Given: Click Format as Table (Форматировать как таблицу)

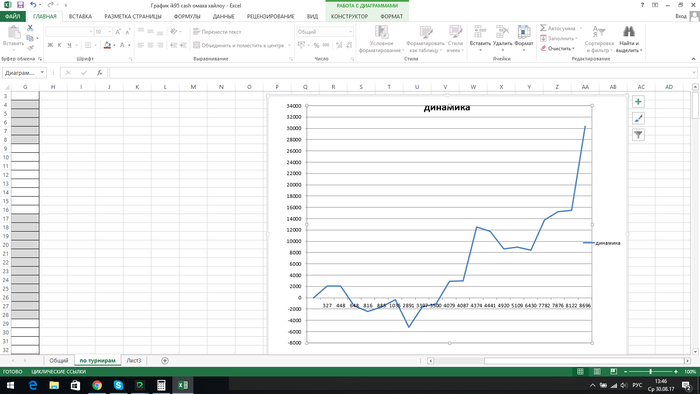Looking at the screenshot, I should 425,39.
